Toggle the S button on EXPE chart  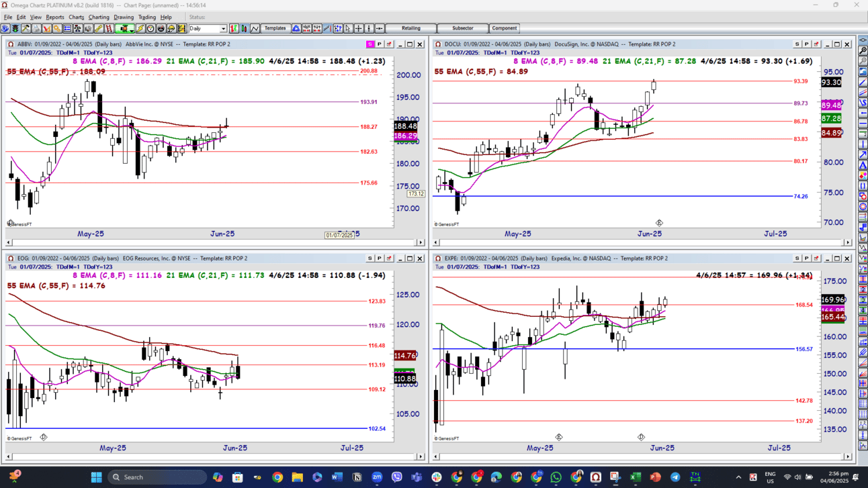[x=797, y=258]
